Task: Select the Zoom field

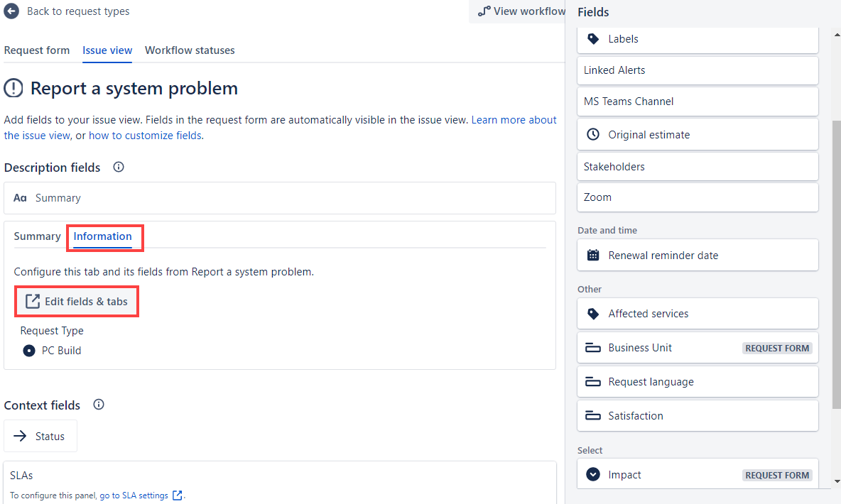Action: click(698, 197)
